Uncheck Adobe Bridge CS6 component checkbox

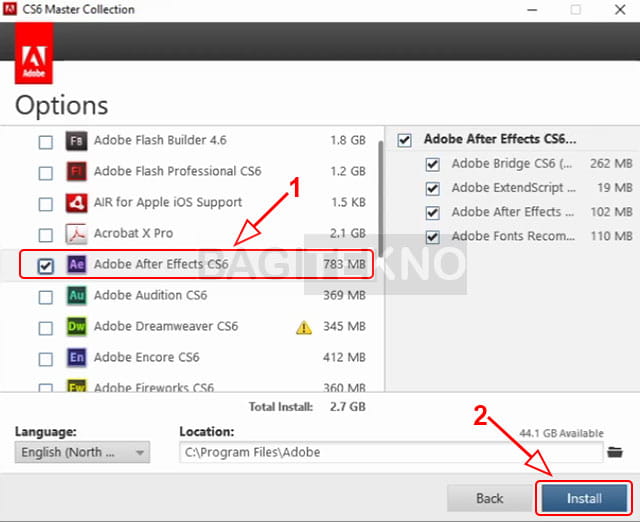click(x=433, y=165)
